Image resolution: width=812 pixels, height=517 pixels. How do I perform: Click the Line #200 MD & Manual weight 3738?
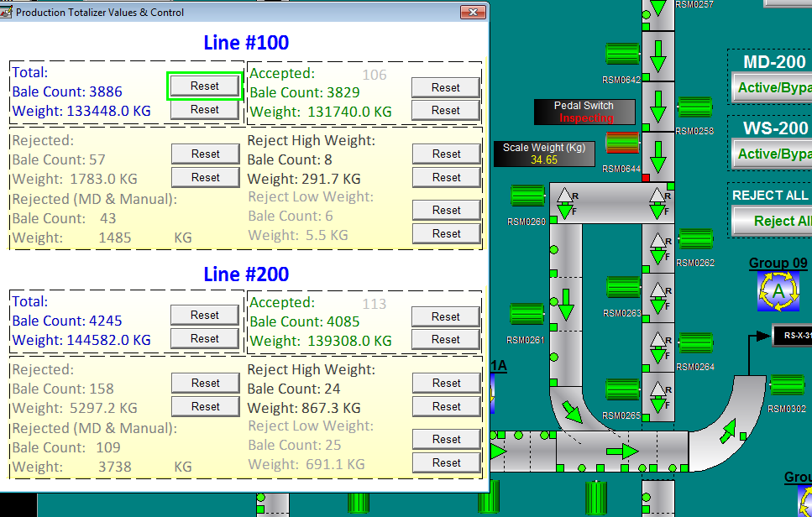pos(115,467)
